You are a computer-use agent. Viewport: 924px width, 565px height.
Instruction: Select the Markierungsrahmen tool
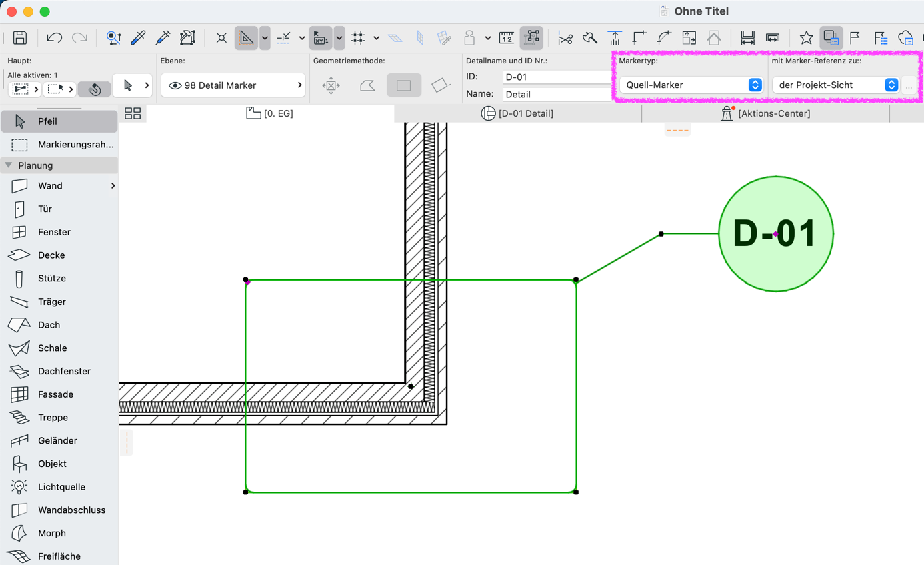(x=59, y=145)
